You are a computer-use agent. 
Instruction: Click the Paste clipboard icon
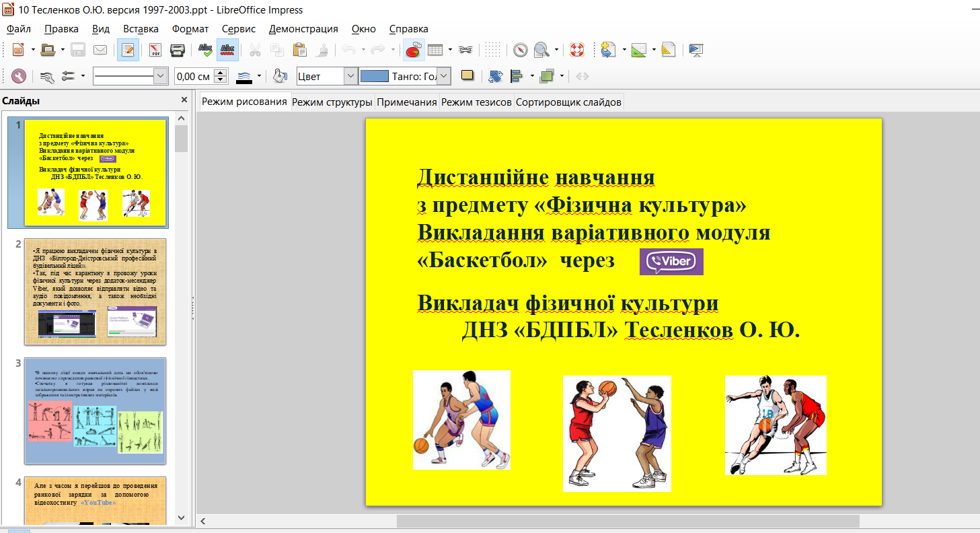tap(300, 50)
